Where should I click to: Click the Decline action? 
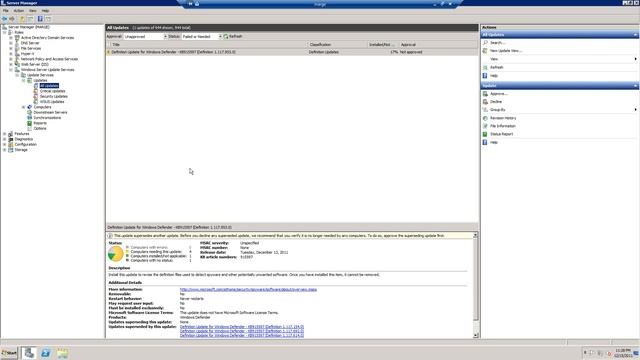pos(496,102)
